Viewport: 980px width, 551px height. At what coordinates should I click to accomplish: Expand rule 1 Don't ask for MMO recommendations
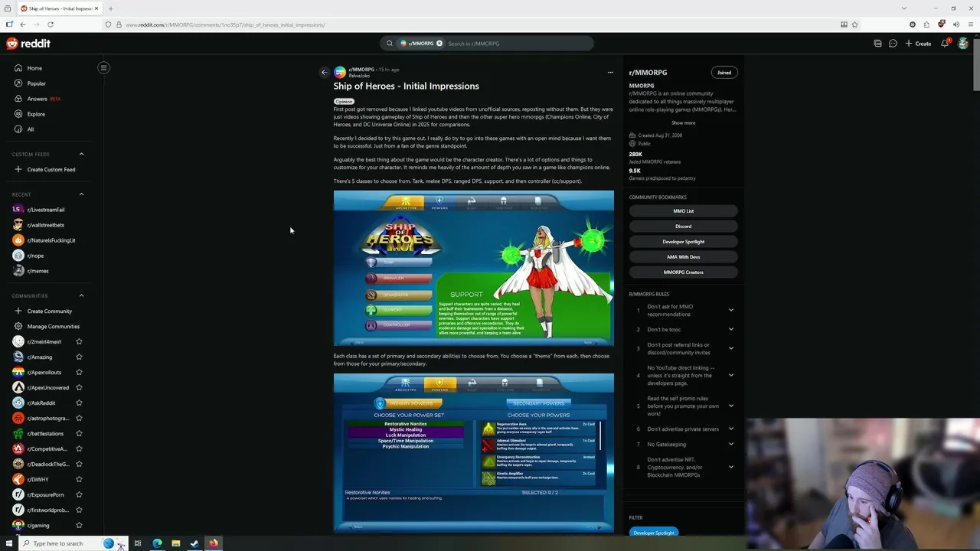point(730,310)
